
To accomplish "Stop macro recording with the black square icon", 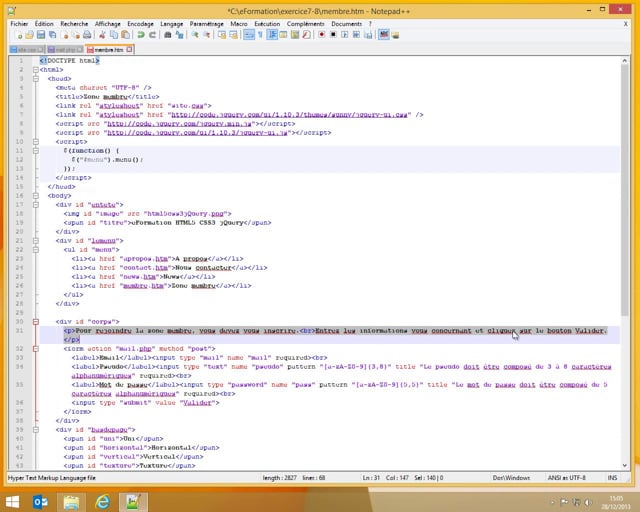I will click(333, 35).
